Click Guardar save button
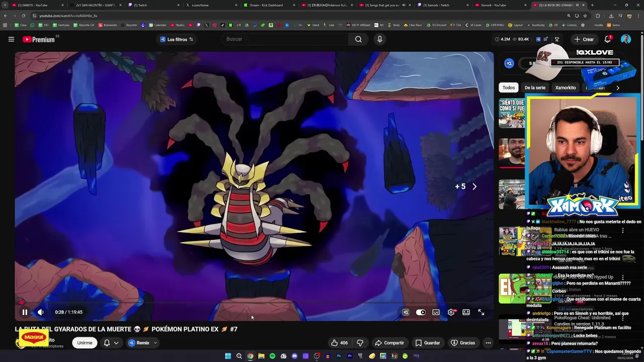The width and height of the screenshot is (644, 362). click(428, 343)
